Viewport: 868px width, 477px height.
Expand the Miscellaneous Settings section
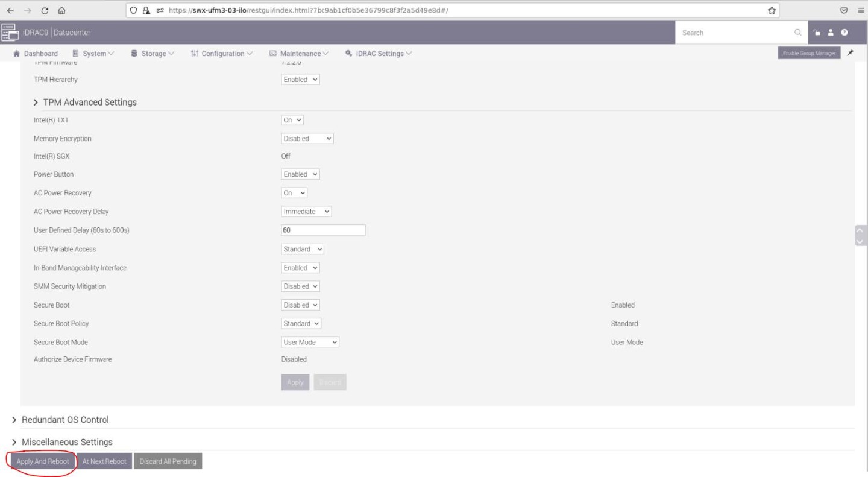(66, 442)
